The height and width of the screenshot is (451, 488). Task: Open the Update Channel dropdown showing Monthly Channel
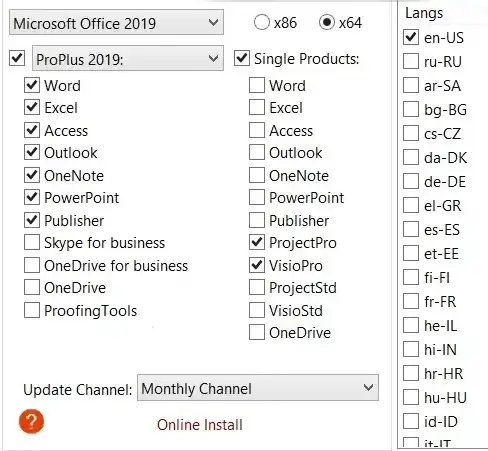(258, 387)
